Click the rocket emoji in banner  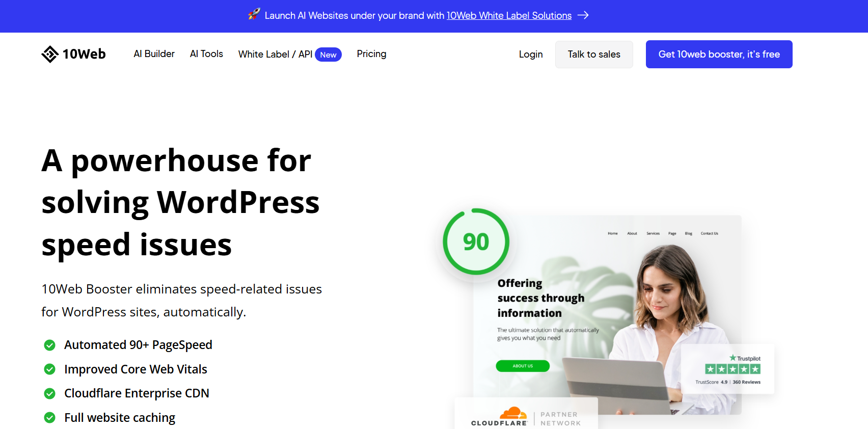[254, 15]
